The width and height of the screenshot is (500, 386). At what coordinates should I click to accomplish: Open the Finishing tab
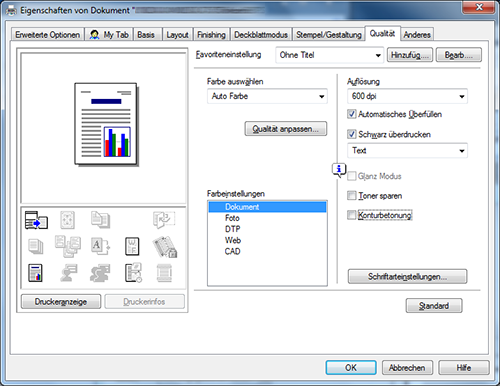(211, 35)
